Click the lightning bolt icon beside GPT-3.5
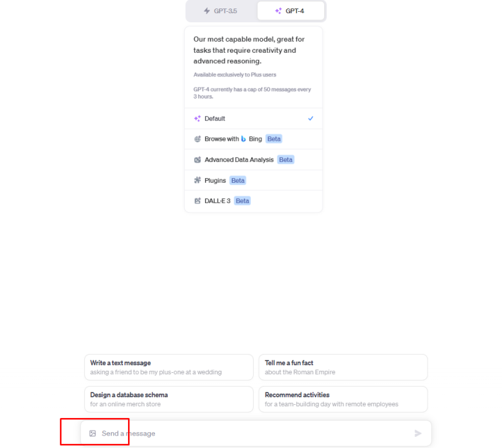This screenshot has width=502, height=448. coord(207,11)
